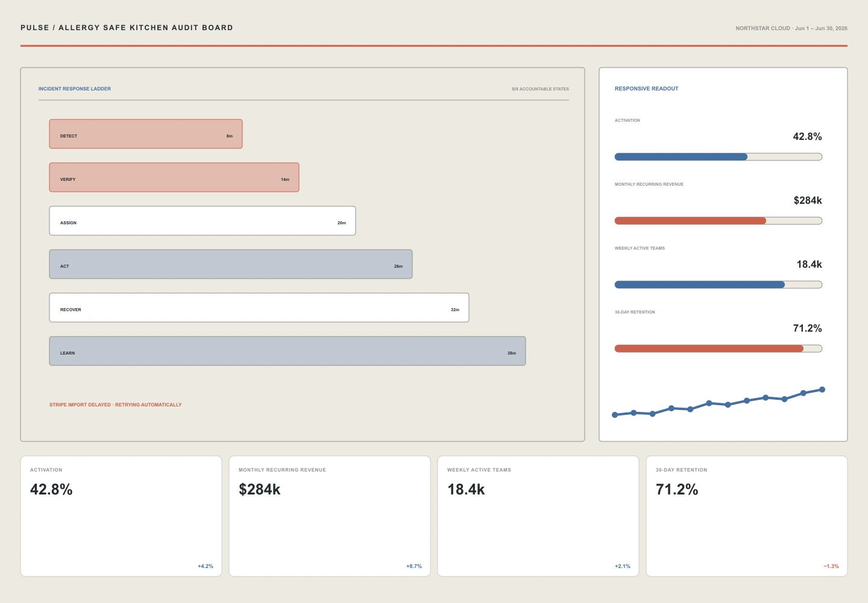Viewport: 868px width, 603px height.
Task: Open the Activation 42.8% summary card
Action: [121, 516]
